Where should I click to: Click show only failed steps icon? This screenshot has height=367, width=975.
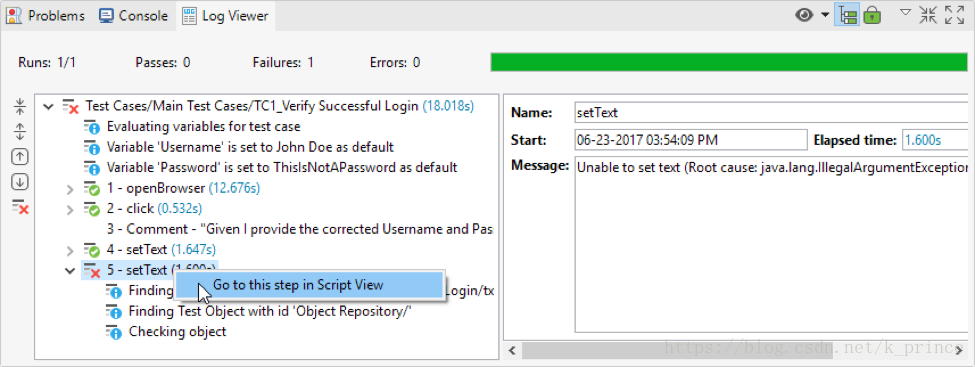[x=21, y=207]
